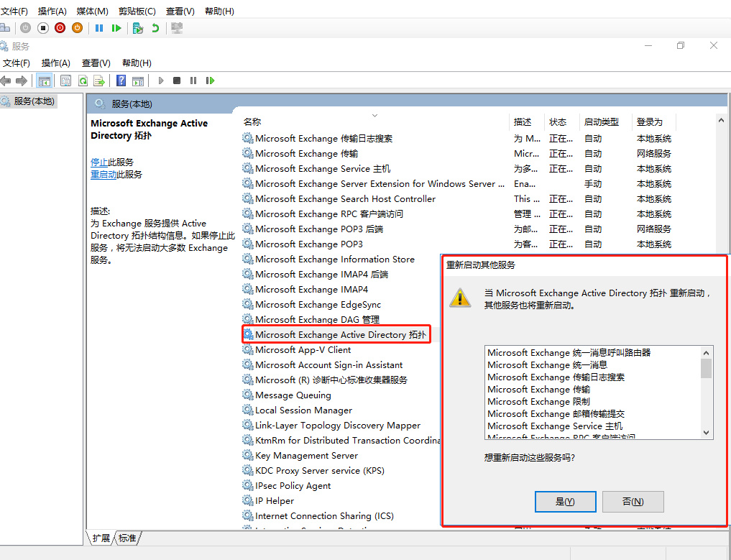The image size is (731, 560).
Task: Pause the virtual machine with blue pause icon
Action: coord(99,28)
